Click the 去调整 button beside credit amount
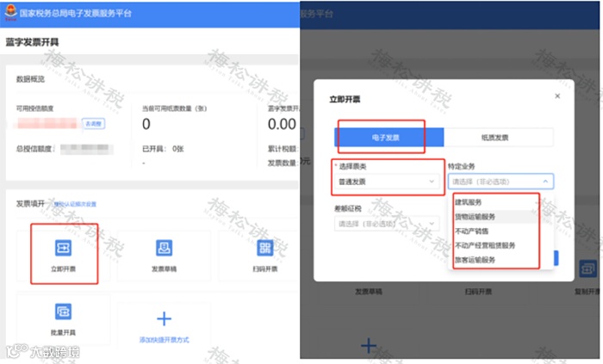Screen dimensions: 603x364 pyautogui.click(x=93, y=124)
